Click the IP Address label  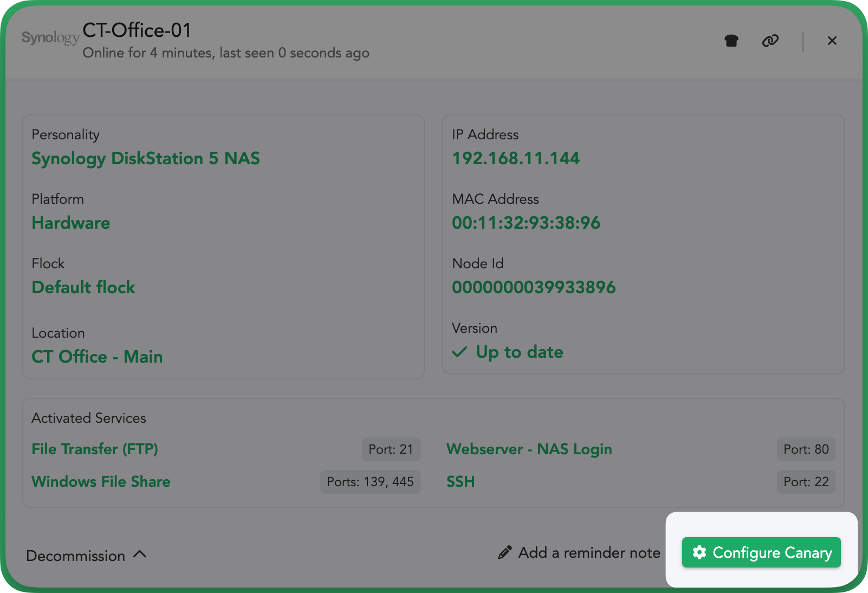[485, 134]
